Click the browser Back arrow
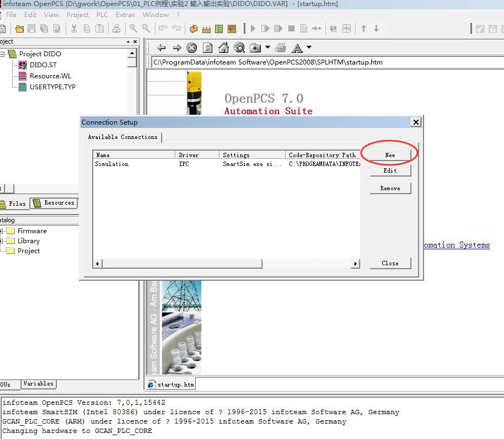Screen dimensions: 504x439 point(161,47)
